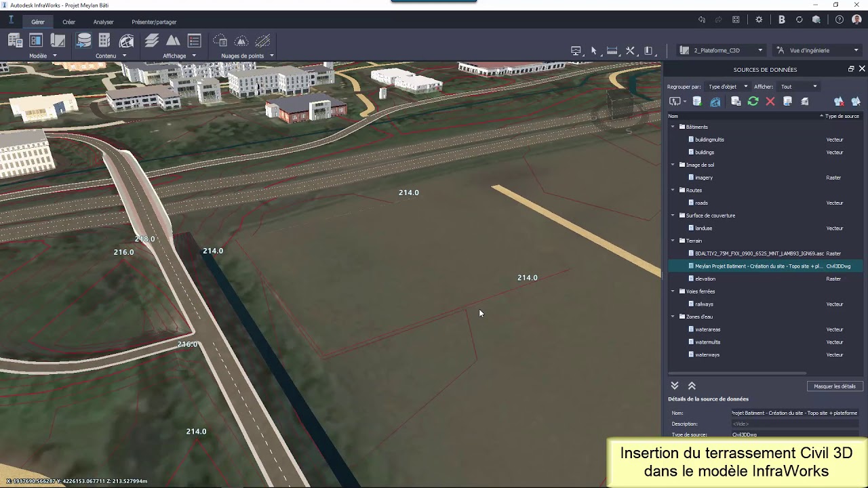Collapse the Terrain tree group

click(673, 241)
